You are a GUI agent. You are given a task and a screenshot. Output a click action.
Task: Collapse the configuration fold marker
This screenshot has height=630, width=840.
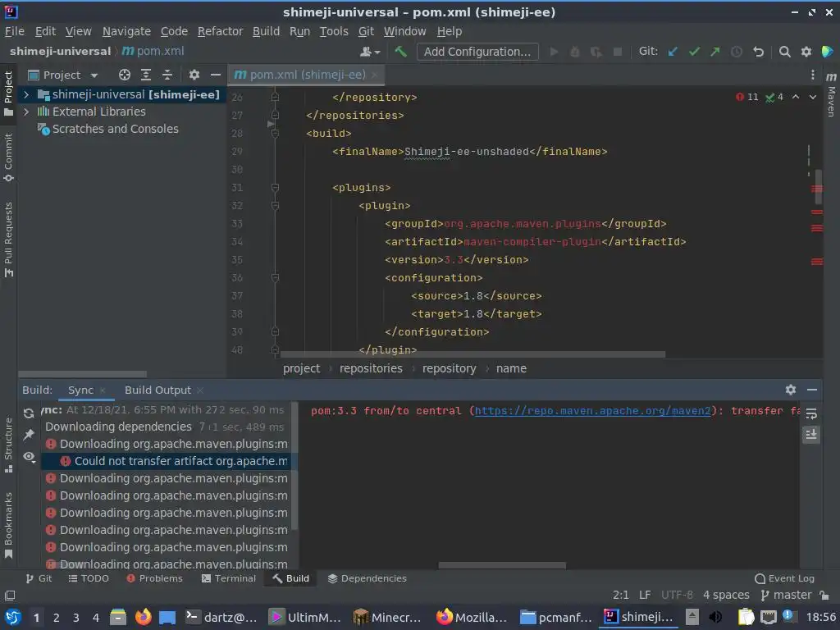[x=275, y=277]
